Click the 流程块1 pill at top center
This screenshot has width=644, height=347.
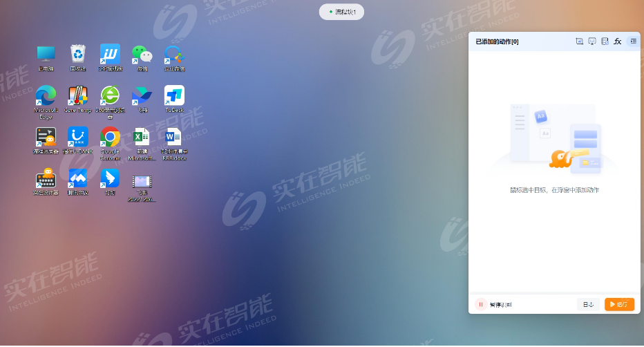tap(342, 12)
